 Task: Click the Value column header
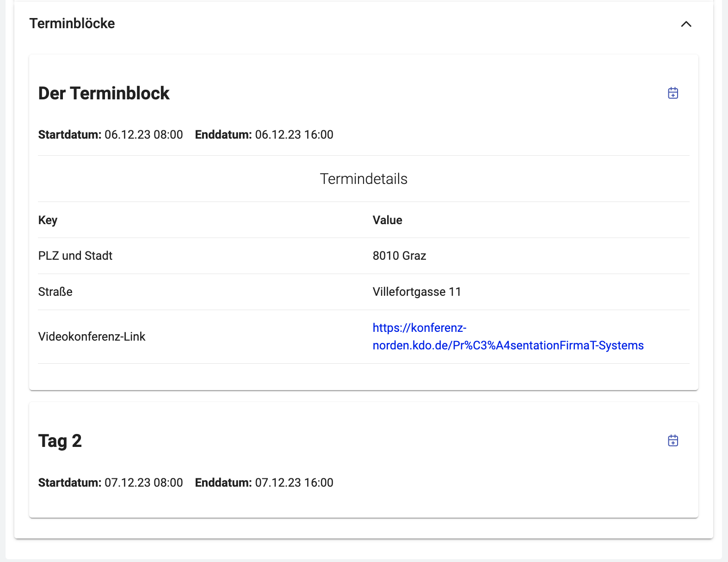tap(387, 220)
